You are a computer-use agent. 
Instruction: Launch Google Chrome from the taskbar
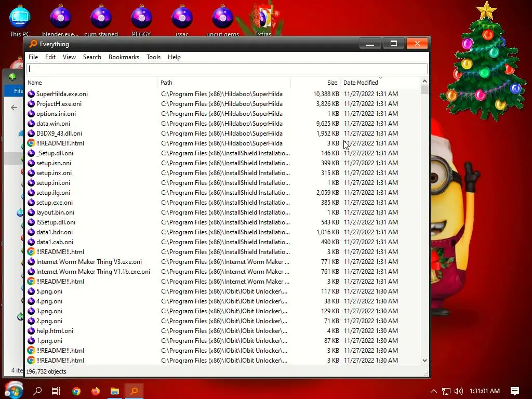pos(76,391)
